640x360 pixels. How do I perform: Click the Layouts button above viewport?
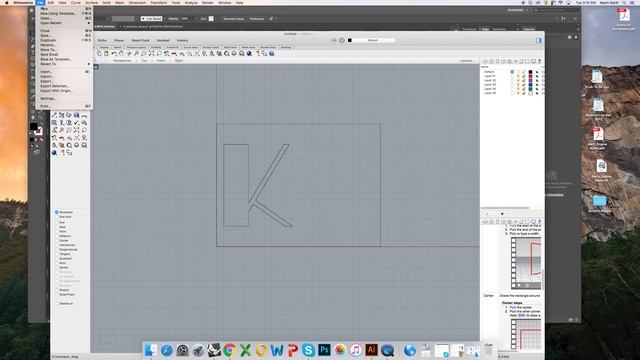pos(466,60)
